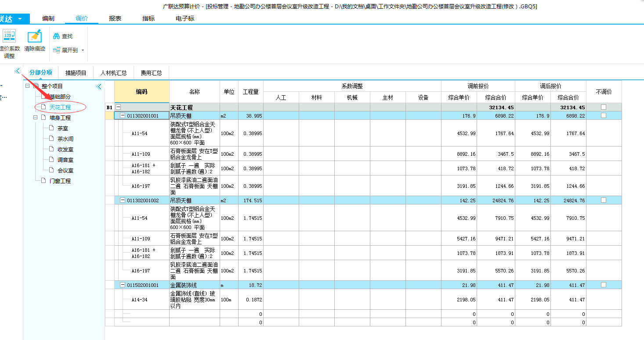The height and width of the screenshot is (340, 644).
Task: Click the 主材 coefficient column header
Action: tap(387, 97)
